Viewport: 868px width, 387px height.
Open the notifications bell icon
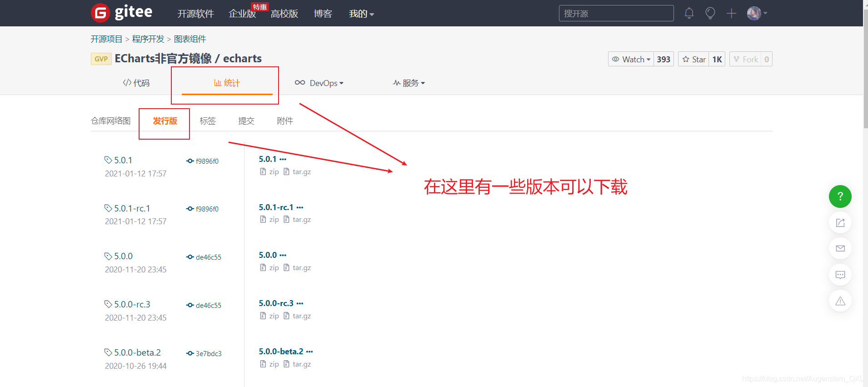pyautogui.click(x=689, y=13)
